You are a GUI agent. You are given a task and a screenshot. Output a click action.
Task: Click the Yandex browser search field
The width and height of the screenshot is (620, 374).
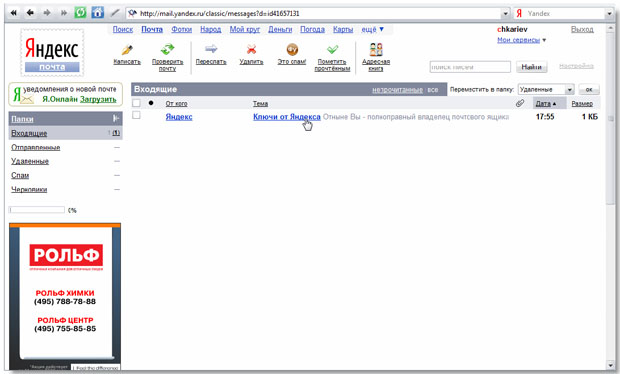point(565,13)
